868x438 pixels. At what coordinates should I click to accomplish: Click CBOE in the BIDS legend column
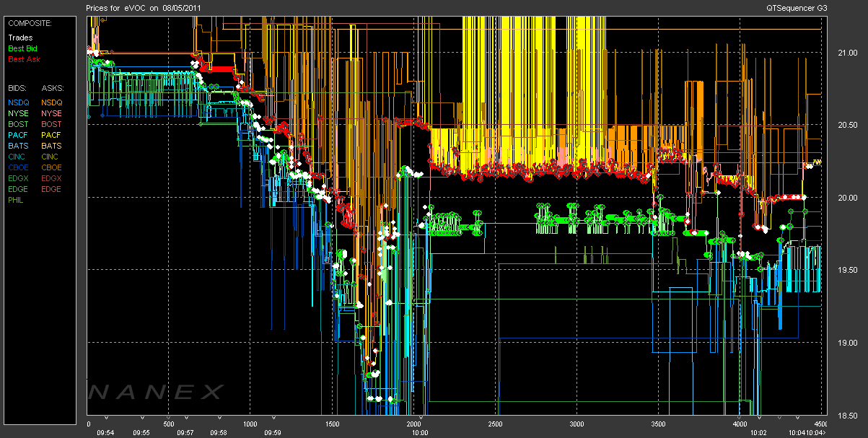pos(19,167)
